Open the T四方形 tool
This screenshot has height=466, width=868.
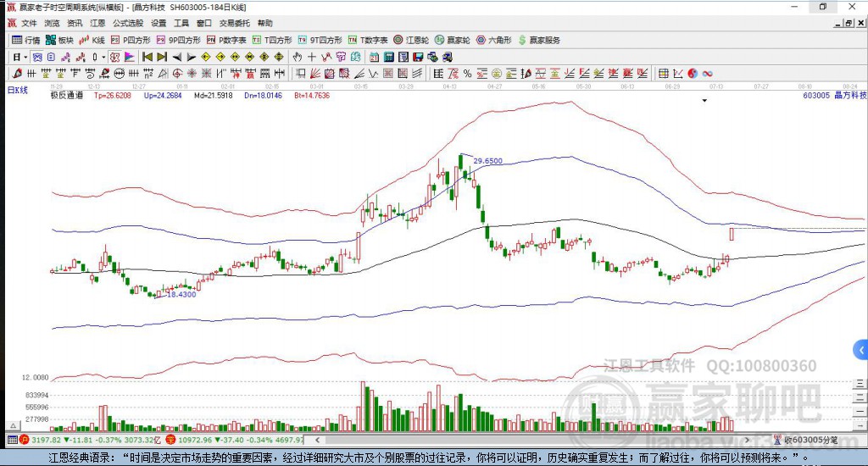[272, 40]
